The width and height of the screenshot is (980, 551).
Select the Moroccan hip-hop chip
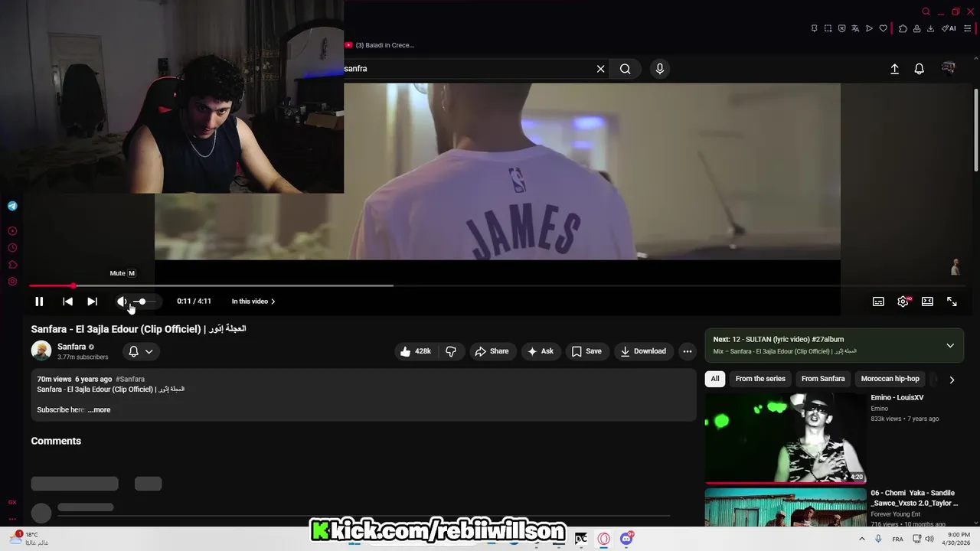(890, 379)
